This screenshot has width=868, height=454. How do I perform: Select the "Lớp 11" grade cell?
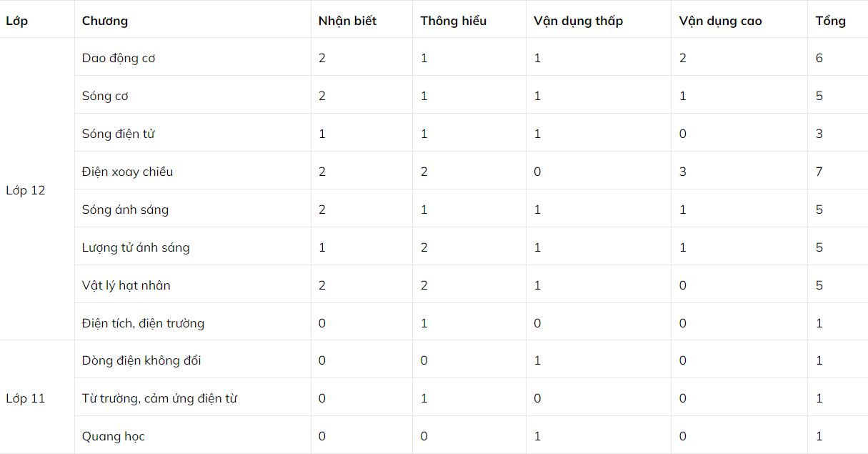coord(26,398)
